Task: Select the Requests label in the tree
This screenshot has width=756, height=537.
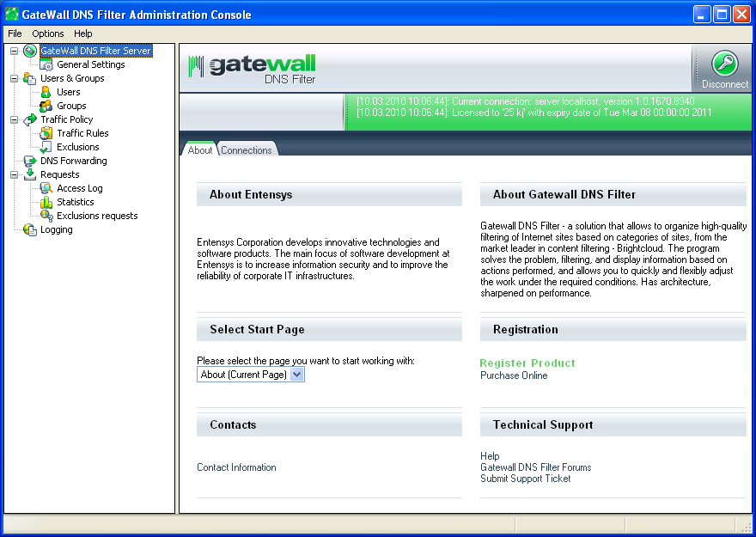Action: (60, 174)
